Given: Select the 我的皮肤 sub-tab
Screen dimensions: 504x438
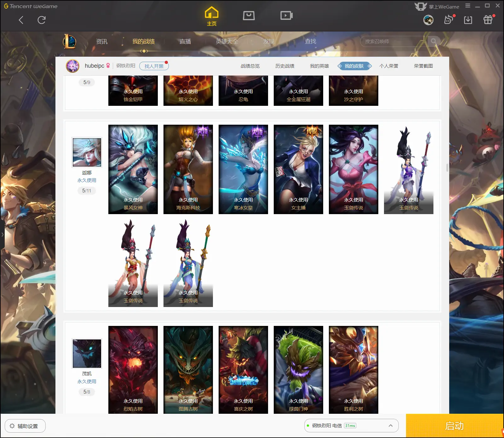Looking at the screenshot, I should (354, 66).
